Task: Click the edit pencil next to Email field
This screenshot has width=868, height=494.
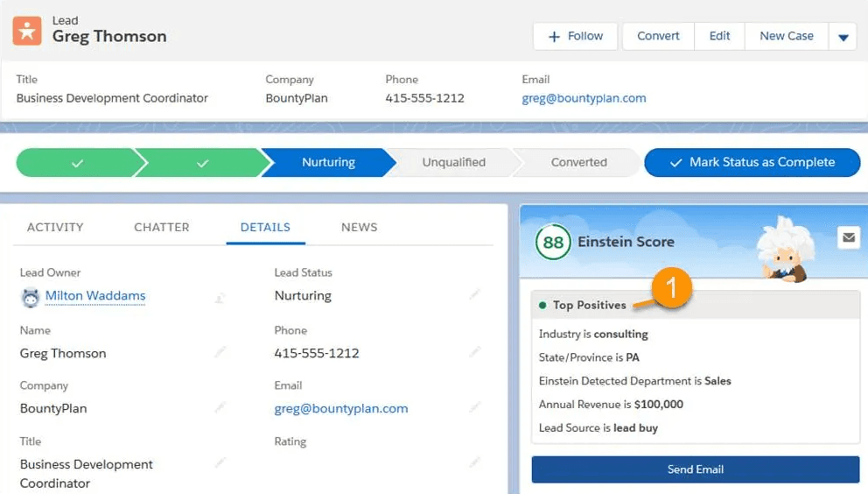Action: 474,407
